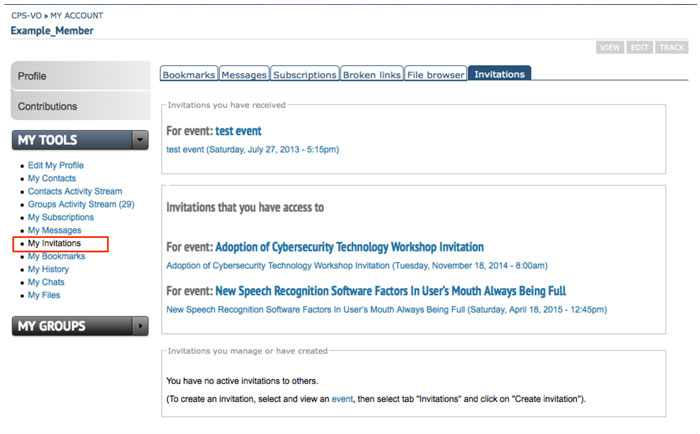700x434 pixels.
Task: Collapse the MY TOOLS dropdown arrow
Action: tap(140, 141)
